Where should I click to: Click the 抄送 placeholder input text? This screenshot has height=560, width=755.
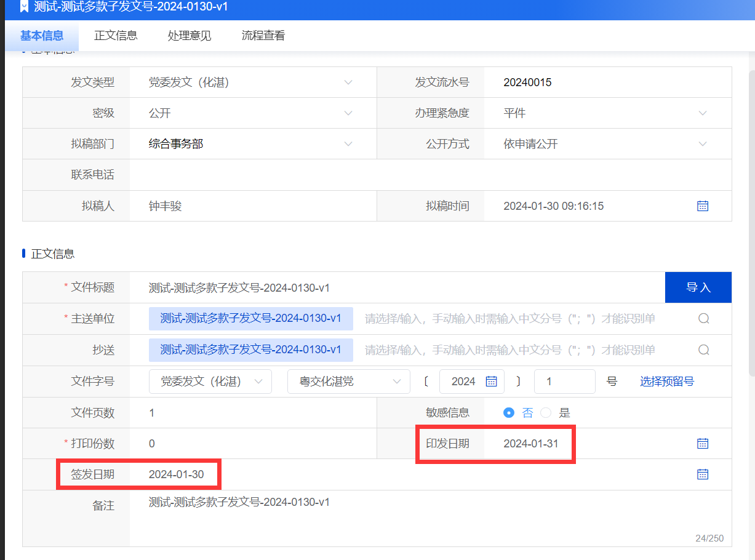coord(510,350)
